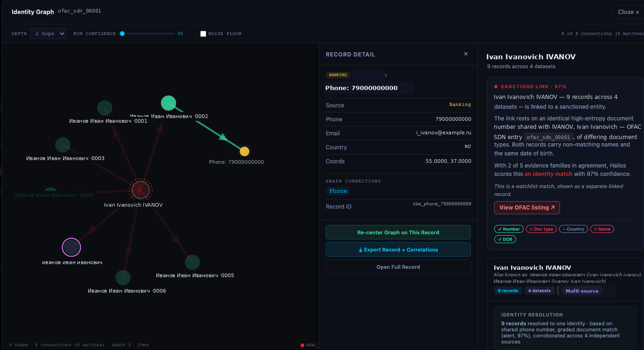Select the central Ivan Ivanovich IVANOV node
The image size is (644, 350).
pos(140,189)
